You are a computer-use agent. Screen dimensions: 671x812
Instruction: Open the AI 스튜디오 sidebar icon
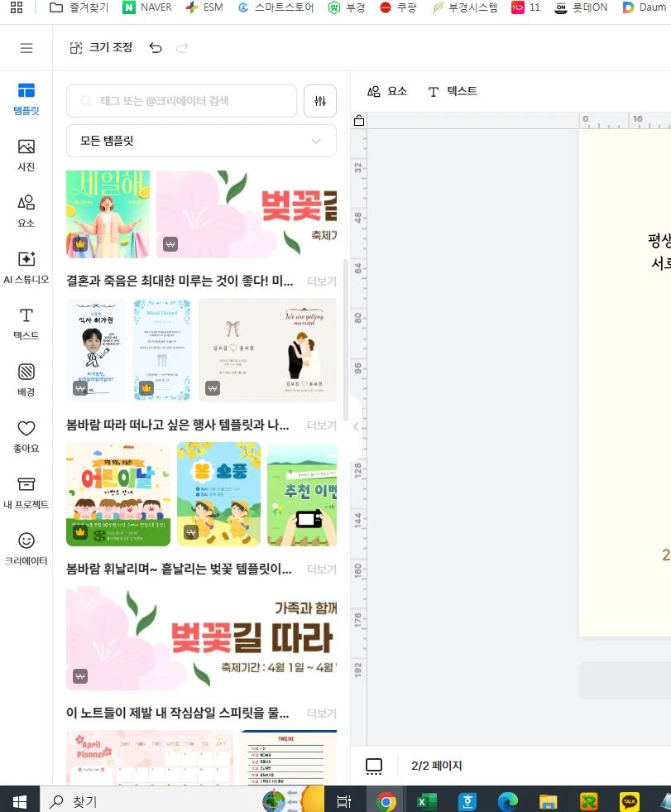pos(26,267)
